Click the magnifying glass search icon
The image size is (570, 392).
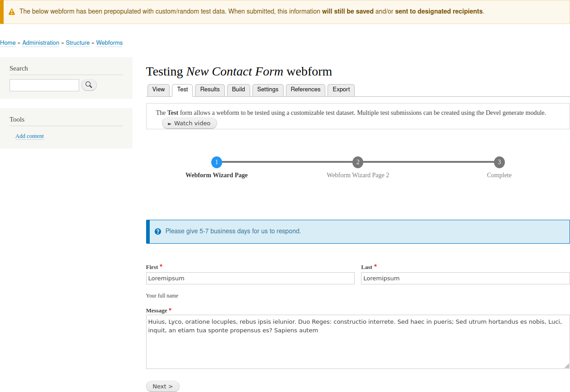click(89, 85)
